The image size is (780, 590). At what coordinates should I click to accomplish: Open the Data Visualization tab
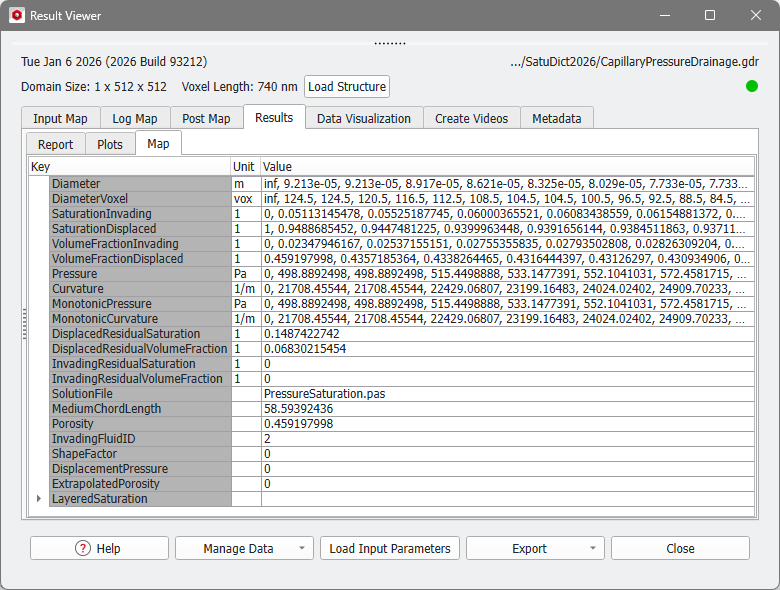click(x=363, y=118)
